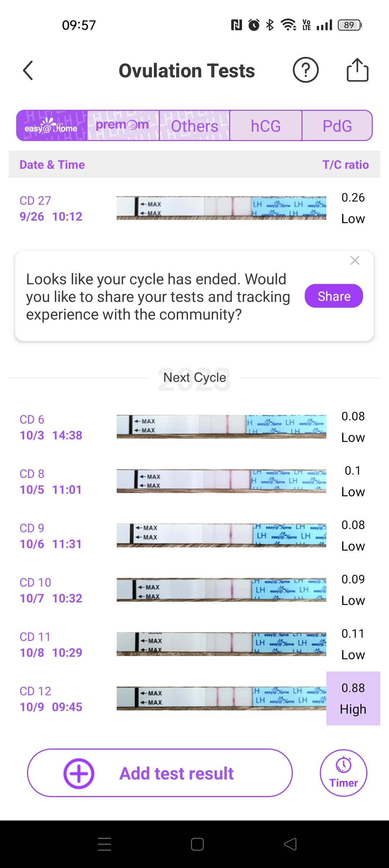Screen dimensions: 389x868
Task: Tap the purple Share button
Action: [x=334, y=296]
